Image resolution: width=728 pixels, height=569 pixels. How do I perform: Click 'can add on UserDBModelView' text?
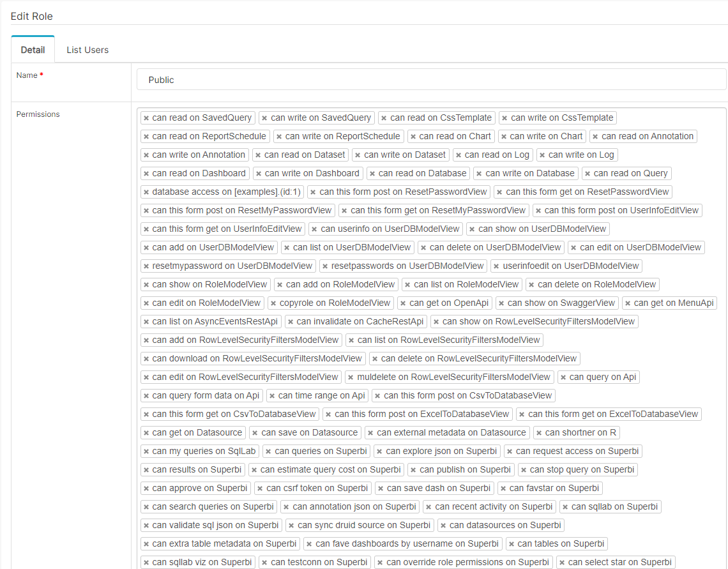point(213,247)
